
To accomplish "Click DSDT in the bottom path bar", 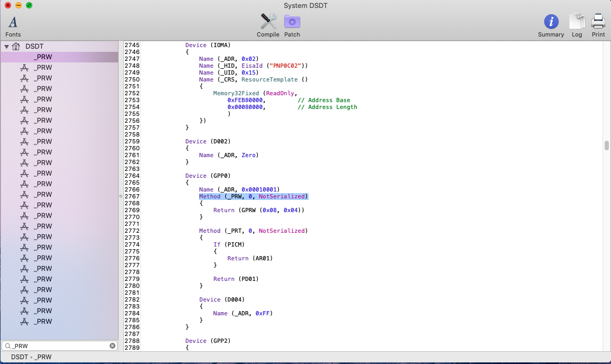I will (19, 357).
